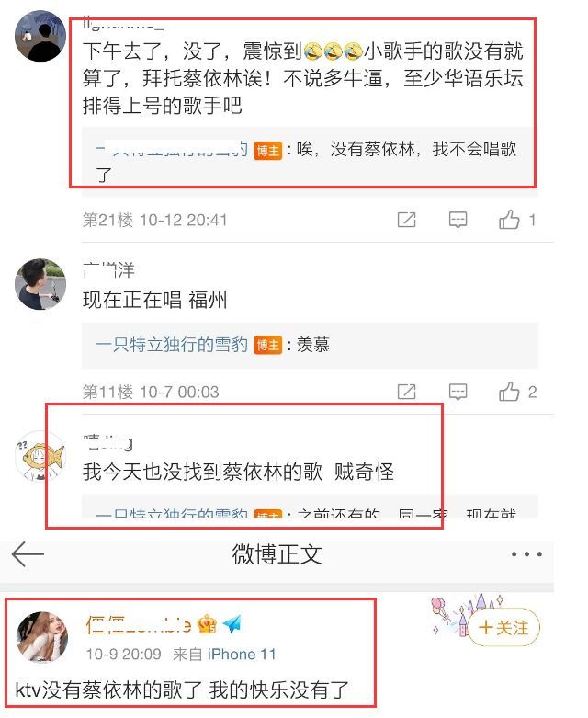This screenshot has width=588, height=718.
Task: Open the comment 现在正在唱 福州
Action: click(x=155, y=301)
